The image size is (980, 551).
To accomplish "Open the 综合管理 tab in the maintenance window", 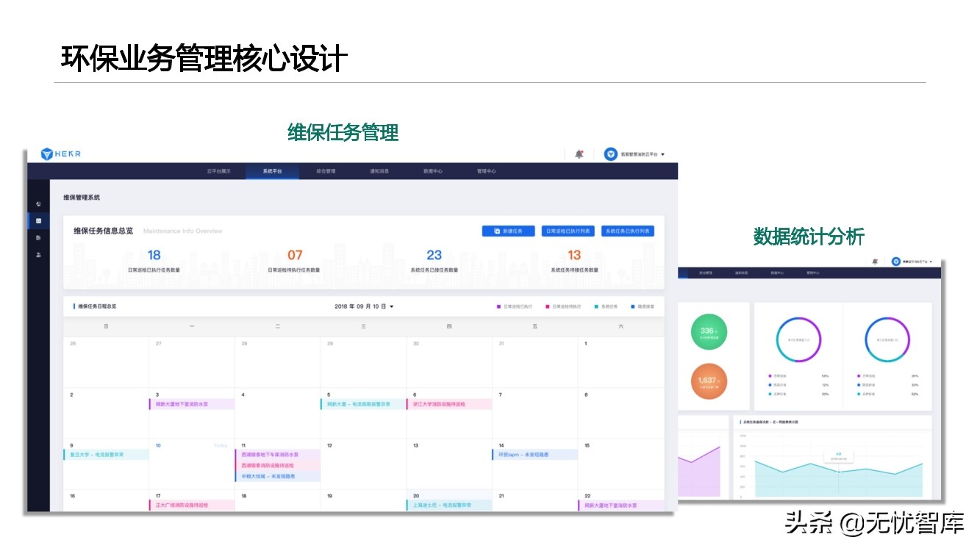I will click(x=326, y=171).
